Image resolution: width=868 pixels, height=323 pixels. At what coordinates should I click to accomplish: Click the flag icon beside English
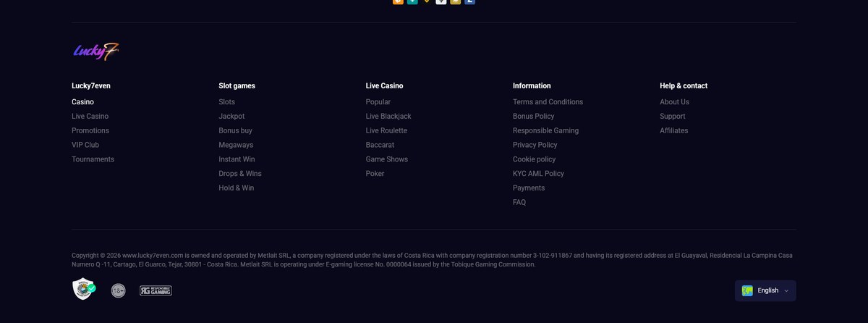[747, 290]
